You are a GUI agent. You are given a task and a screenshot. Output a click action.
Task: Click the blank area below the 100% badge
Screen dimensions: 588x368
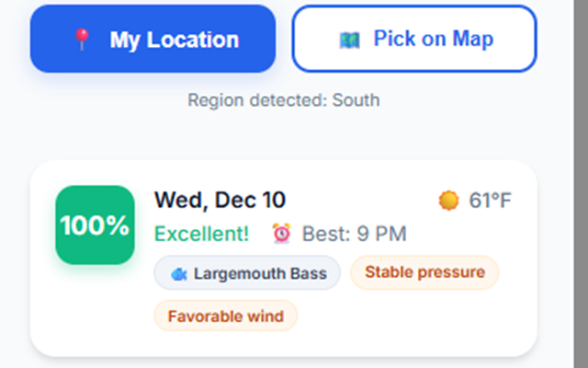pos(95,313)
